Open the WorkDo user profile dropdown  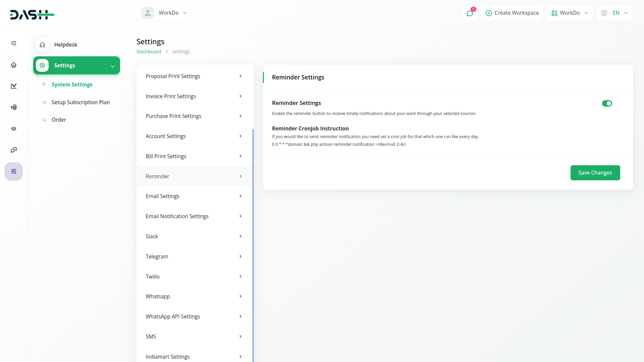(164, 13)
